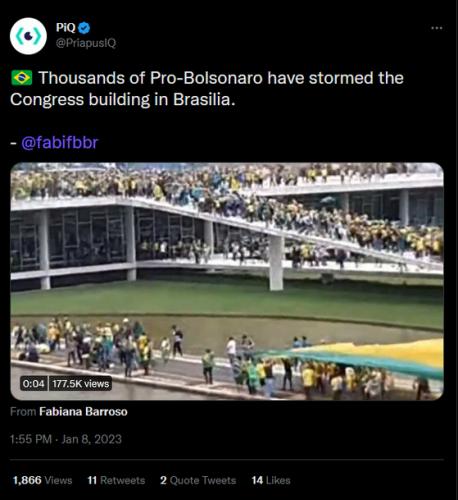This screenshot has width=458, height=500.
Task: Click the 1:55 PM timestamp
Action: pos(31,439)
